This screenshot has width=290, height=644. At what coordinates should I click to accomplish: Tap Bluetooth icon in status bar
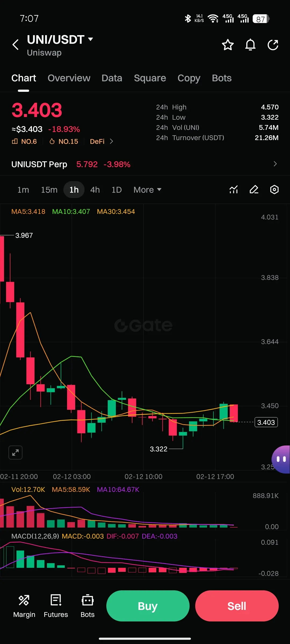188,19
